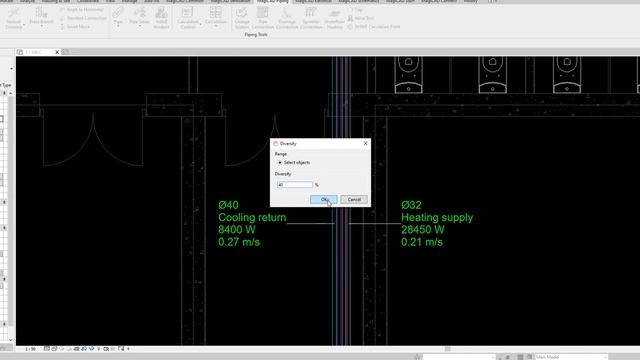Choose the Angle to Horizontal tool
Viewport: 640px width, 360px height.
tap(81, 9)
